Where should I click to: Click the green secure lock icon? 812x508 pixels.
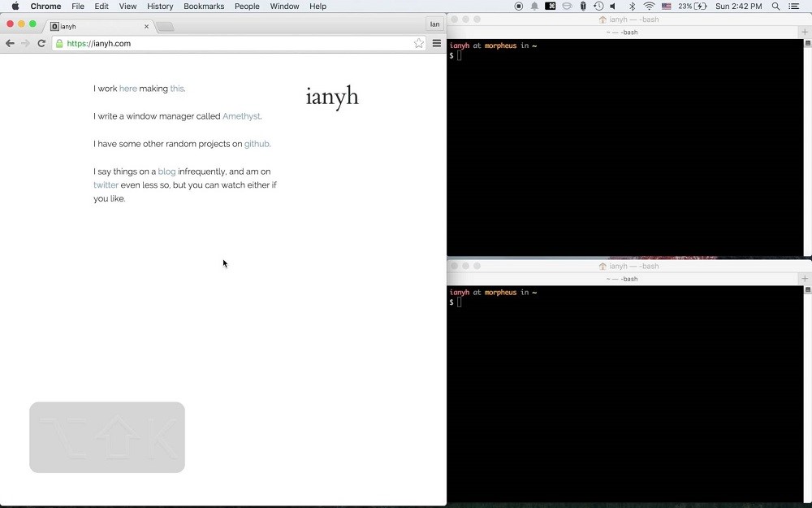coord(59,44)
